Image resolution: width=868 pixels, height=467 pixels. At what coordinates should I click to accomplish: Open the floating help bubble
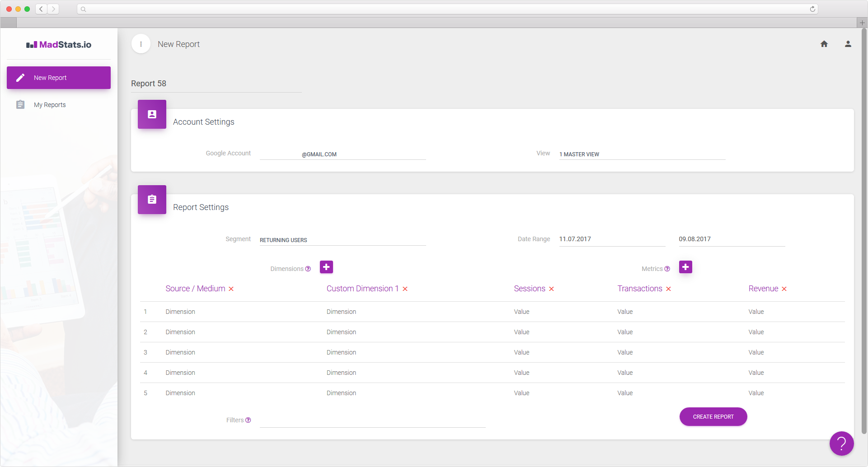click(x=841, y=444)
